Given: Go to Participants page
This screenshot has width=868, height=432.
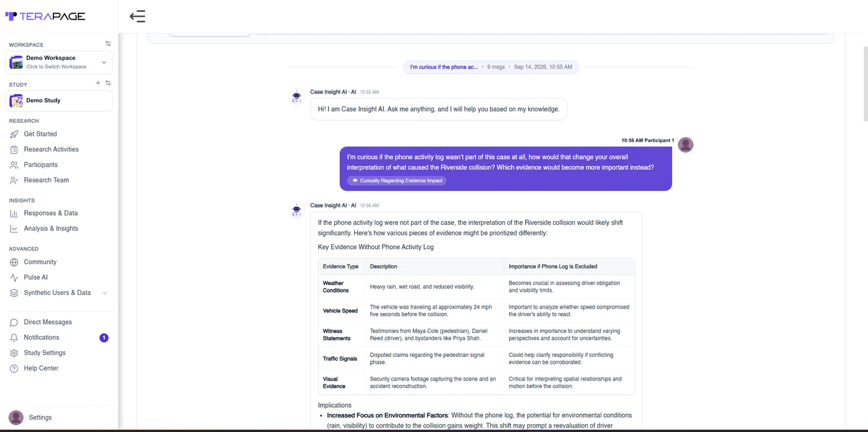Looking at the screenshot, I should click(x=41, y=165).
